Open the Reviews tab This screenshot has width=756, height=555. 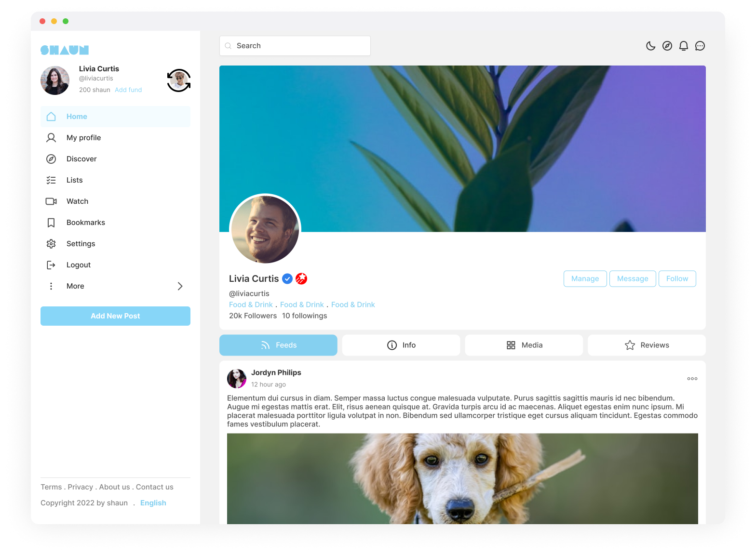(647, 345)
